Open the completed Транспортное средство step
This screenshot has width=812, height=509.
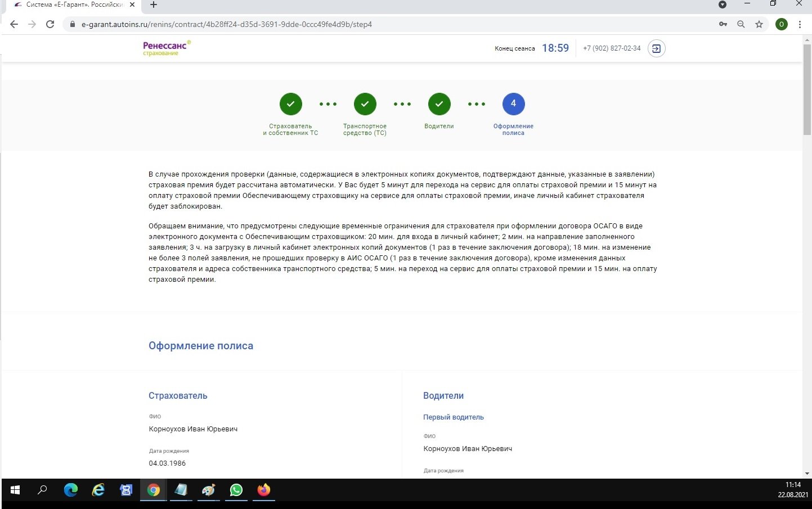click(365, 104)
